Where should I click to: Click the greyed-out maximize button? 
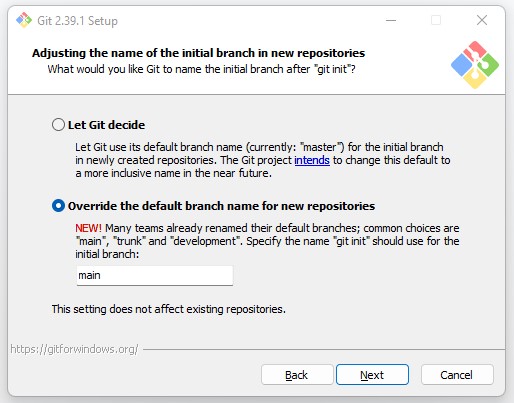click(x=436, y=20)
